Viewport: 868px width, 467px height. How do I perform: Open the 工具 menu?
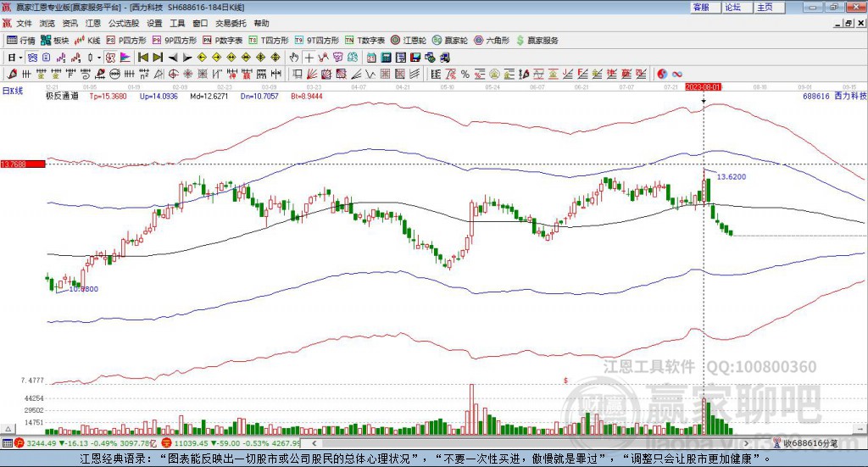pos(177,23)
